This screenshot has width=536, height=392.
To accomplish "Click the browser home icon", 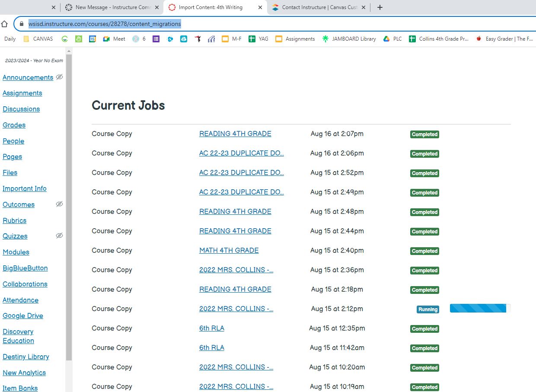I will [x=5, y=24].
